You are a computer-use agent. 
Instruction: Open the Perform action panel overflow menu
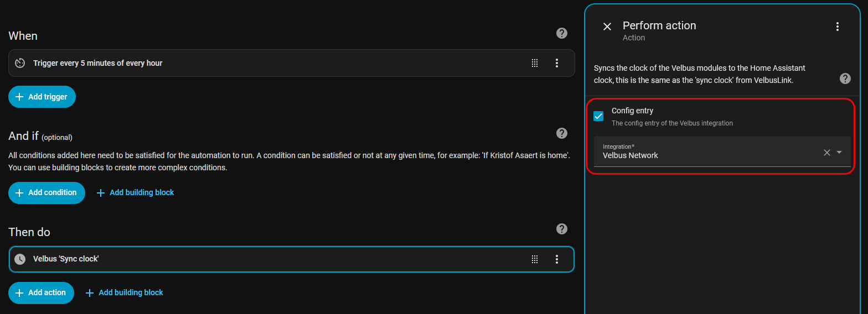[837, 27]
